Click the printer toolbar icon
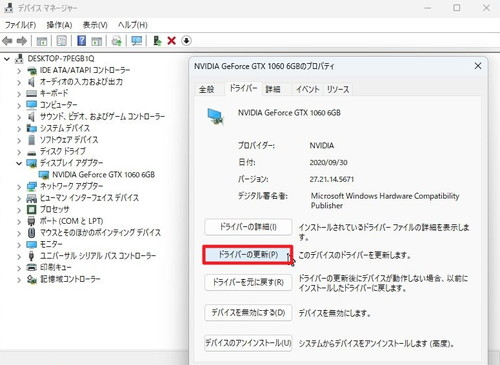 [117, 41]
